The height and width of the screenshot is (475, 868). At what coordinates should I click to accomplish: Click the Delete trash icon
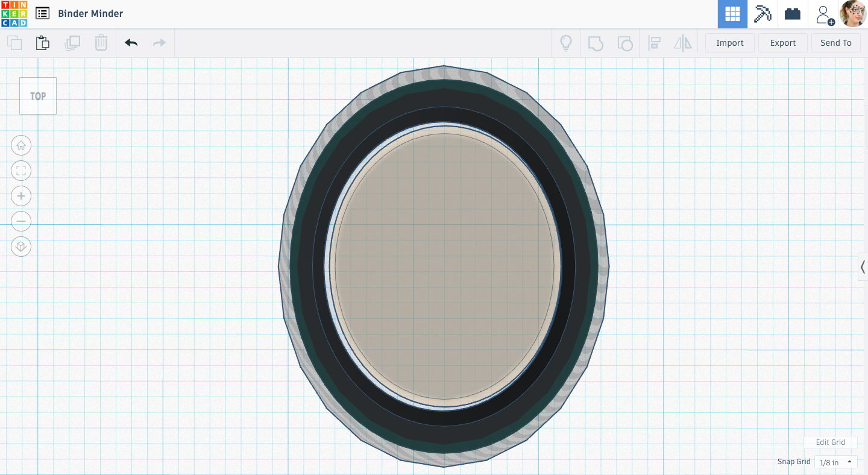tap(101, 43)
